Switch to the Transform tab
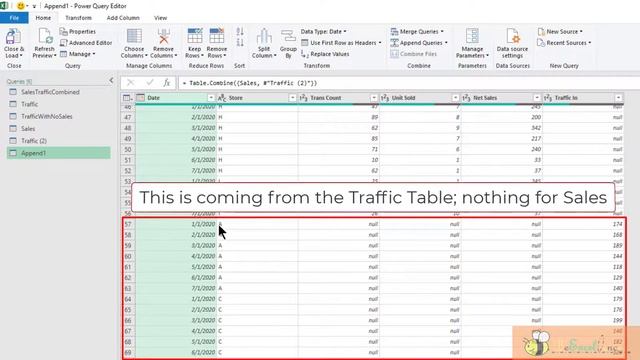 click(x=78, y=18)
